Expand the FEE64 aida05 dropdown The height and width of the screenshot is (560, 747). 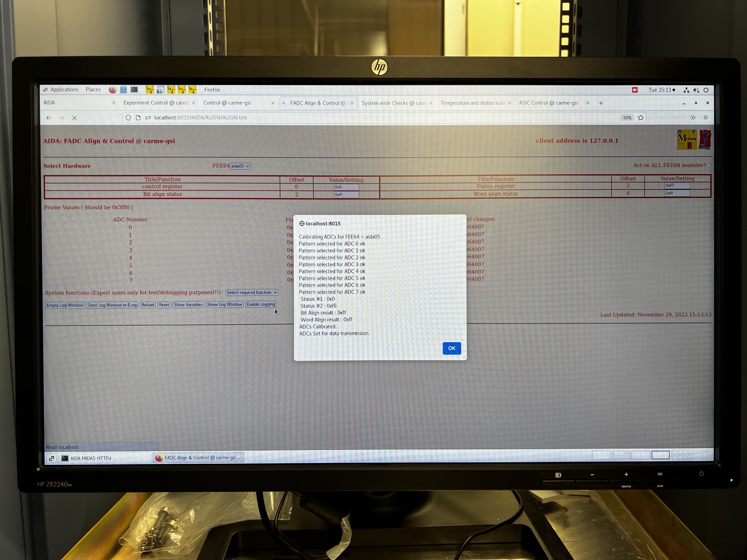point(240,166)
